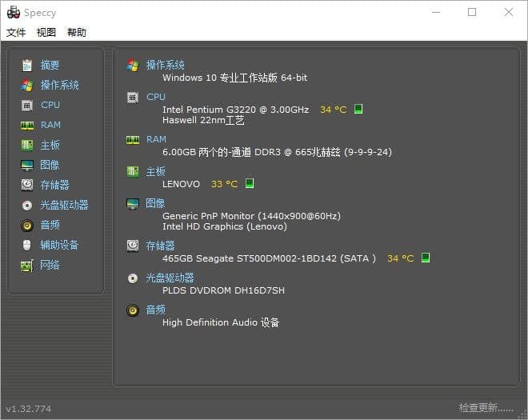This screenshot has height=420, width=528.
Task: Select 摘要 label in the sidebar
Action: tap(50, 65)
